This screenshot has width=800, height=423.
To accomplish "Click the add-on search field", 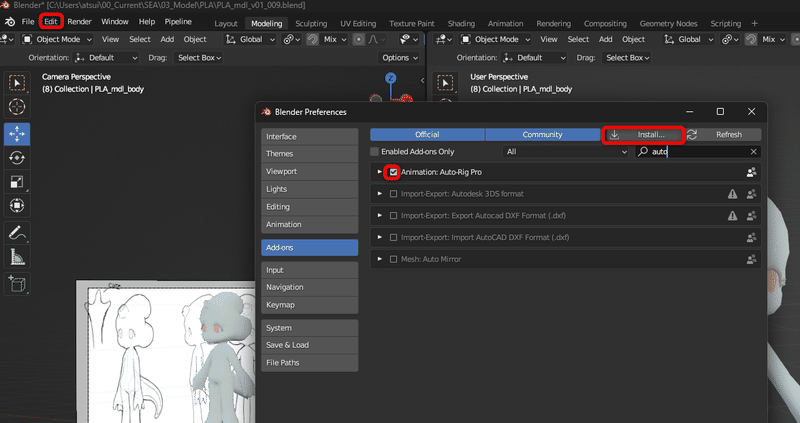I will 697,152.
